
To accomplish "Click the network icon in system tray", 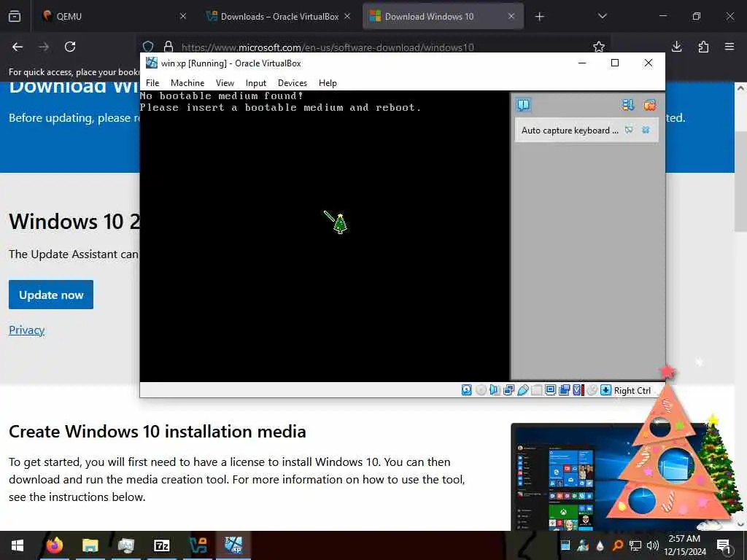I will (635, 545).
